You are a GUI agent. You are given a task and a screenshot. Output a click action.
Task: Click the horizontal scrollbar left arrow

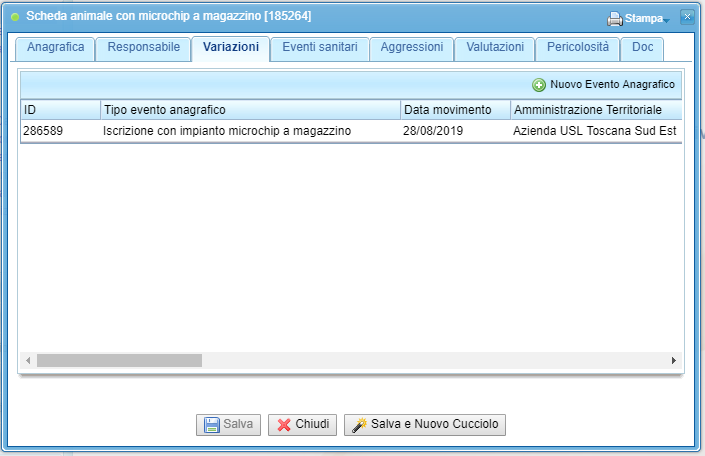click(28, 360)
